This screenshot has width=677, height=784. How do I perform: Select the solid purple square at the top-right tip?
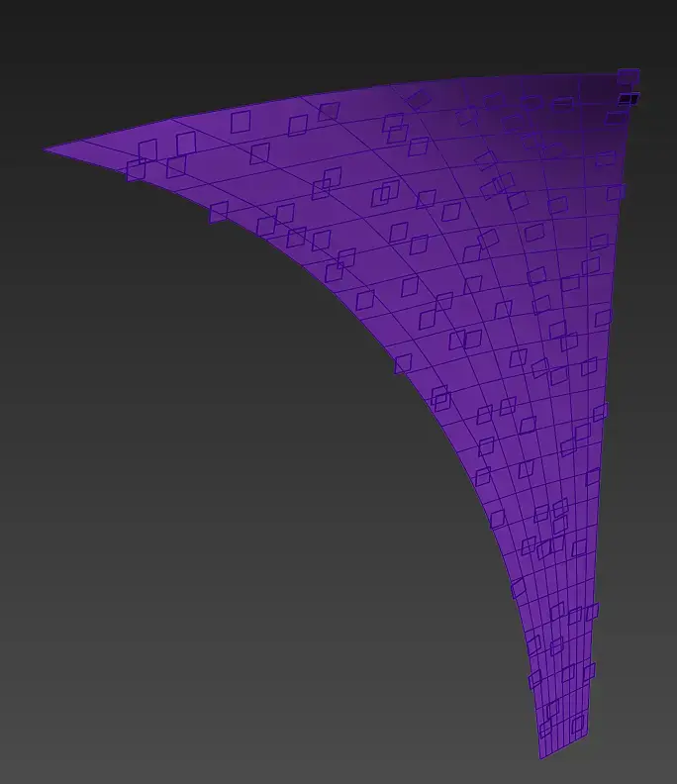point(629,76)
